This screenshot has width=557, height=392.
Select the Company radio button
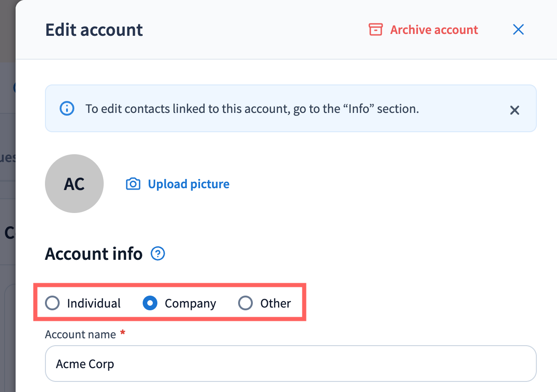coord(150,303)
